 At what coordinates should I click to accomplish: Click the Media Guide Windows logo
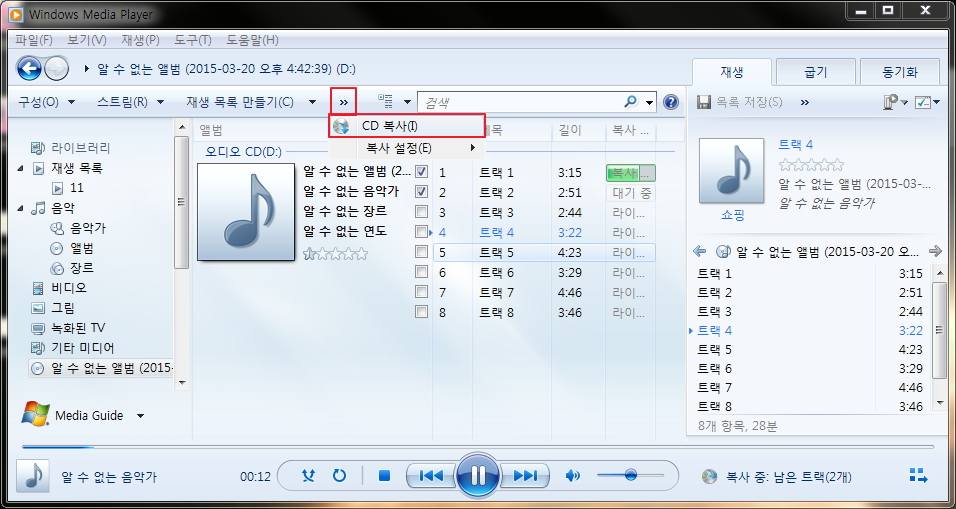tap(35, 414)
